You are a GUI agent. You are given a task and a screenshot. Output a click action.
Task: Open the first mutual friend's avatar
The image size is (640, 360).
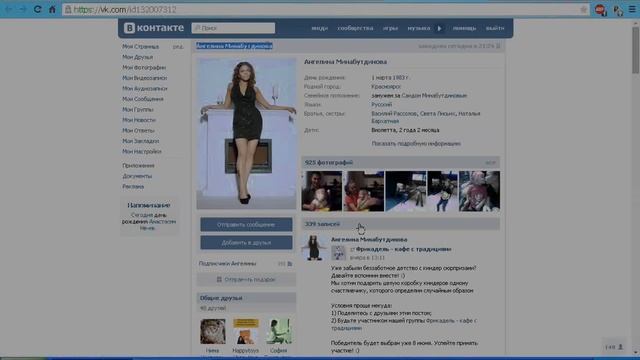pos(213,331)
